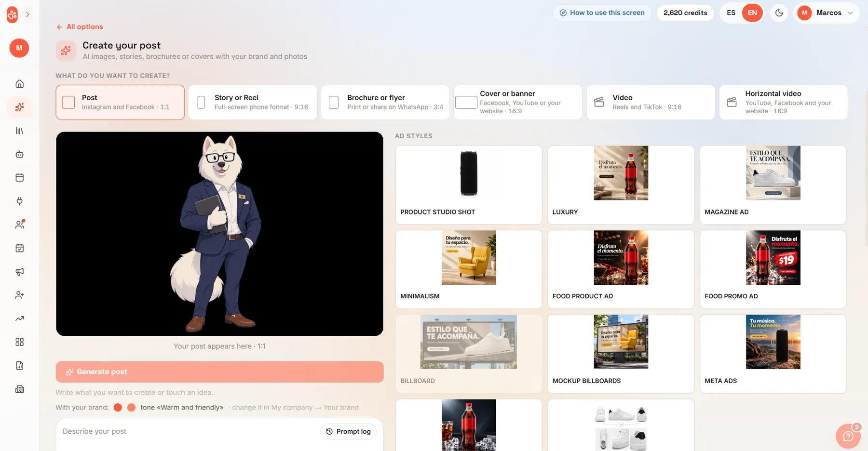
Task: Click How to use this screen
Action: 602,13
